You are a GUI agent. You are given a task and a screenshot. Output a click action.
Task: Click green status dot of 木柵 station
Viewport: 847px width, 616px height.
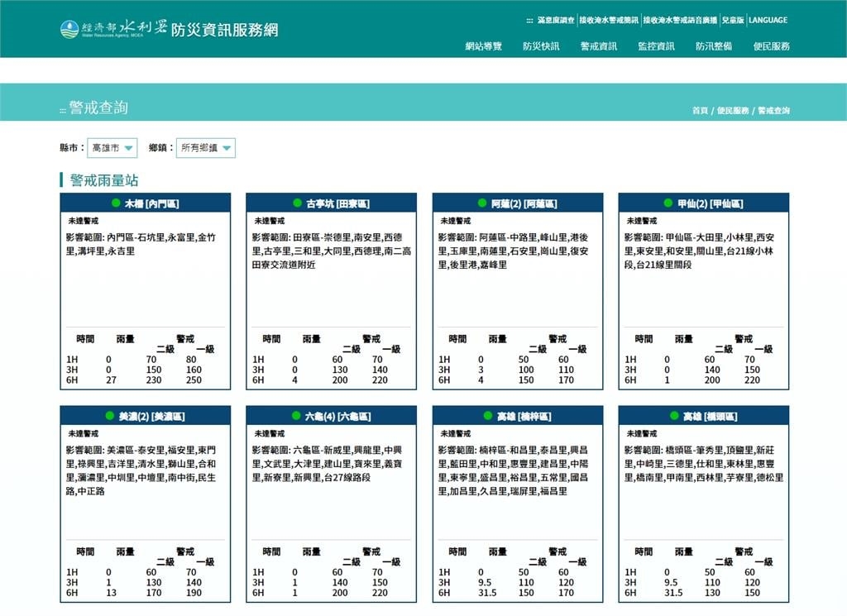[x=116, y=203]
